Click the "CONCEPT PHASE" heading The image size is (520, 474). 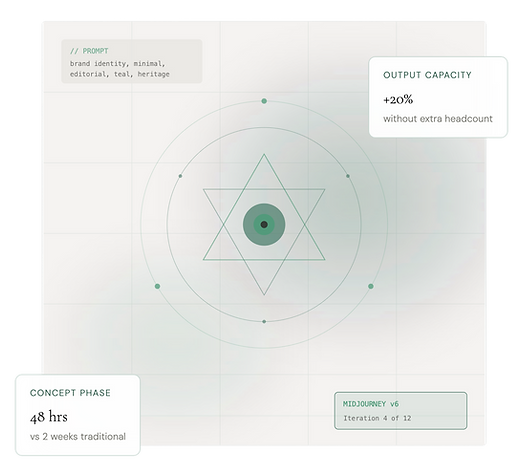(70, 393)
